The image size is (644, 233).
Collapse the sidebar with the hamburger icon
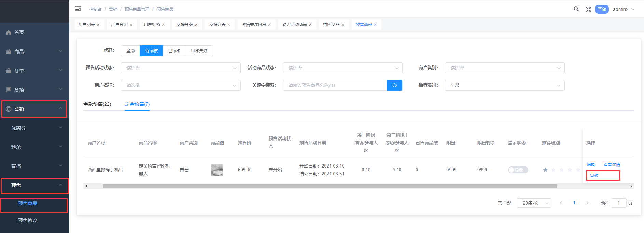click(78, 9)
